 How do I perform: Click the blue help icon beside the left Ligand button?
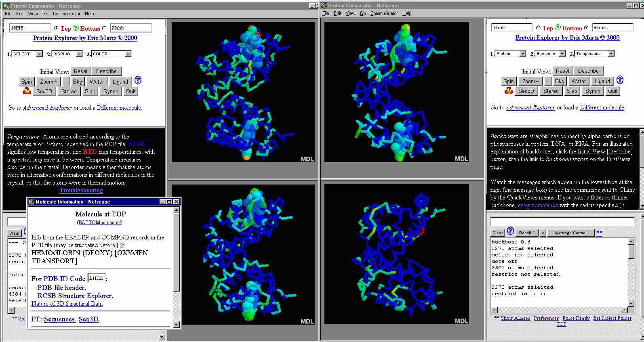[138, 80]
